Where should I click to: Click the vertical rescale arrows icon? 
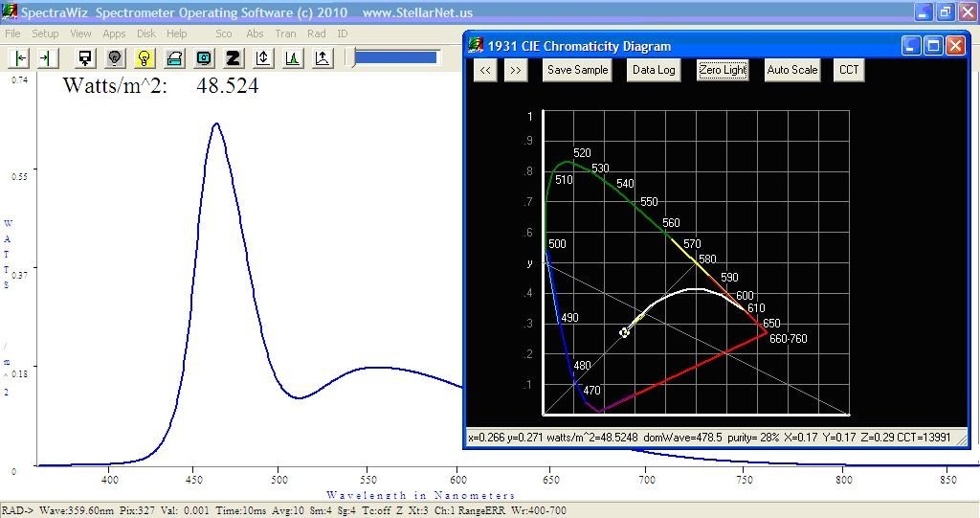coord(263,58)
